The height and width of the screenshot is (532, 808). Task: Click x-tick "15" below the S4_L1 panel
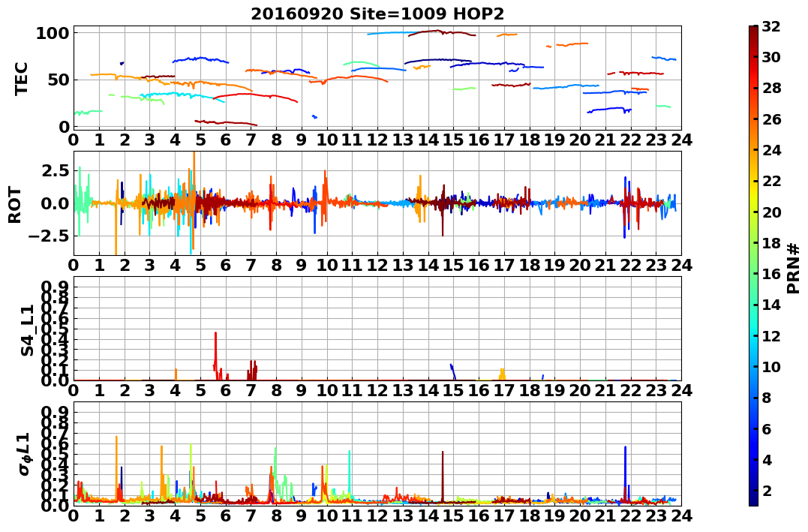click(x=453, y=390)
